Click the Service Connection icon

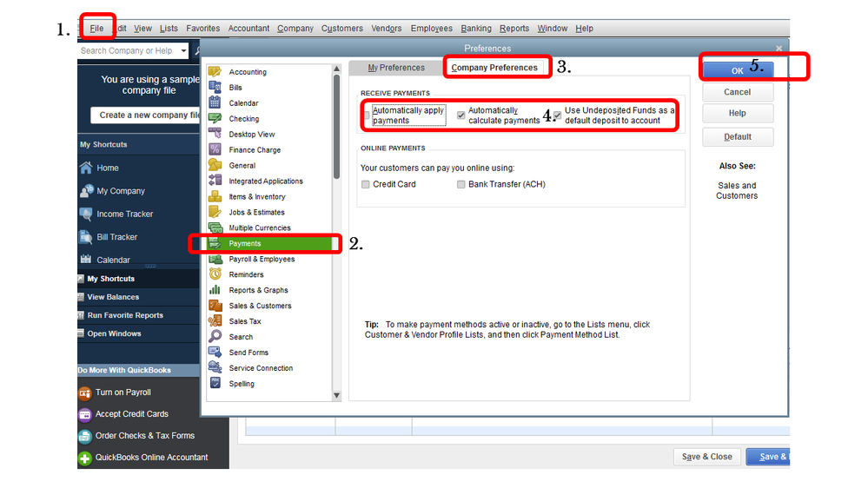(x=215, y=367)
